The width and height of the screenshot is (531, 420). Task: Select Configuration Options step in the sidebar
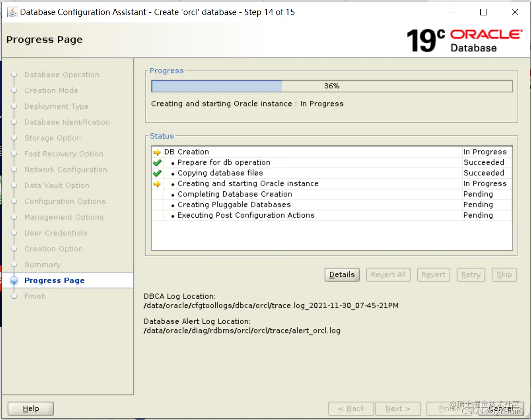(x=65, y=201)
